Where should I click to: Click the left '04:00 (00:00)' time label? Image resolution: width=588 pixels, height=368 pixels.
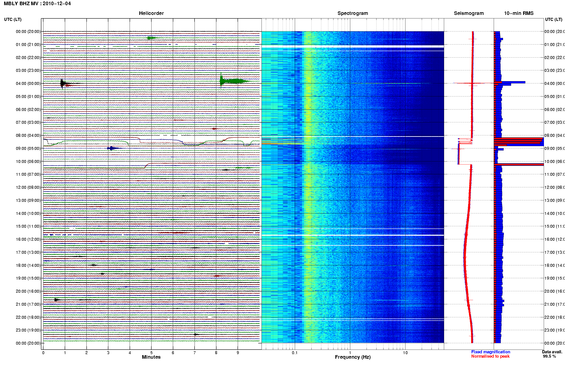(x=28, y=83)
